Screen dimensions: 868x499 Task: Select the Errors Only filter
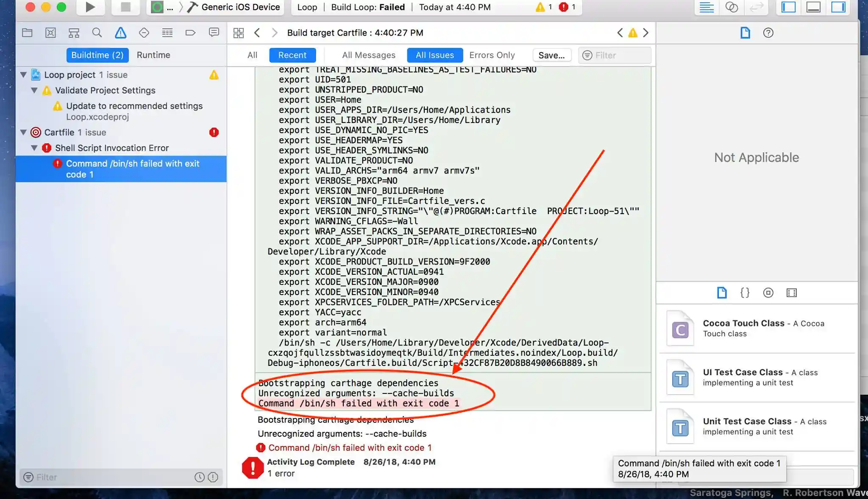click(492, 55)
